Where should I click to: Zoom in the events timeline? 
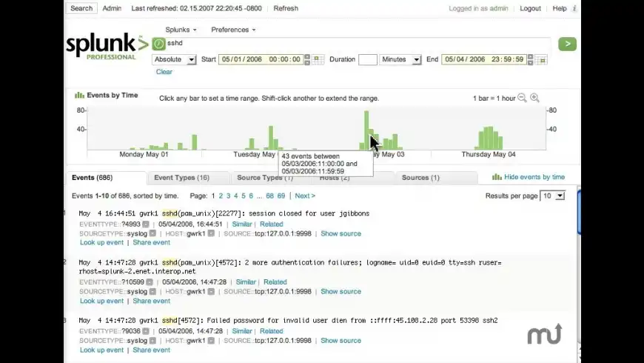(x=534, y=98)
